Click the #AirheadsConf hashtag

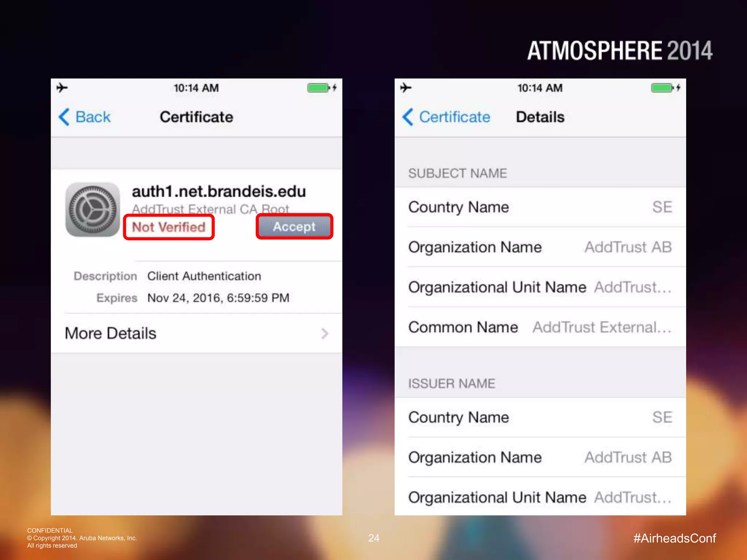tap(674, 538)
